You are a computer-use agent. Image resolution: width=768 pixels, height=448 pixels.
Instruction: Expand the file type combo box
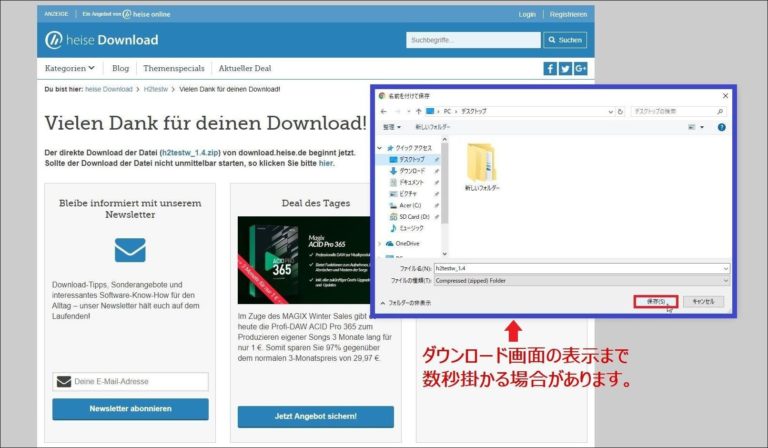(725, 281)
